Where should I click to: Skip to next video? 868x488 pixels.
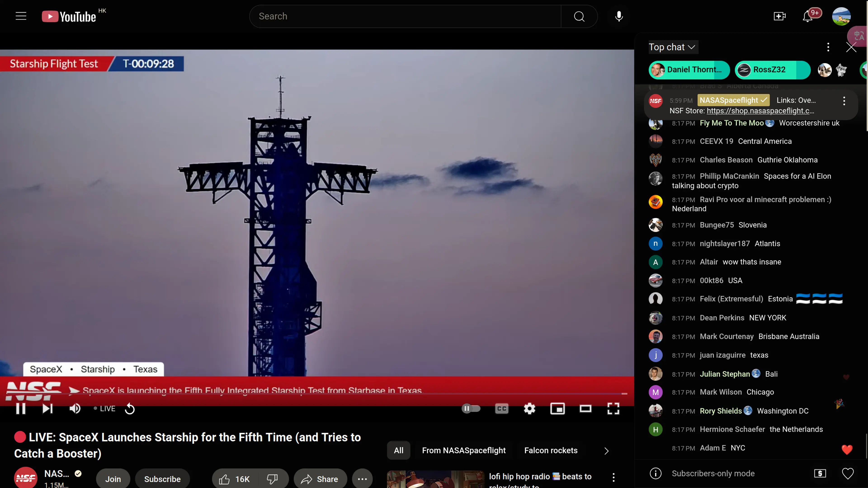(x=47, y=408)
